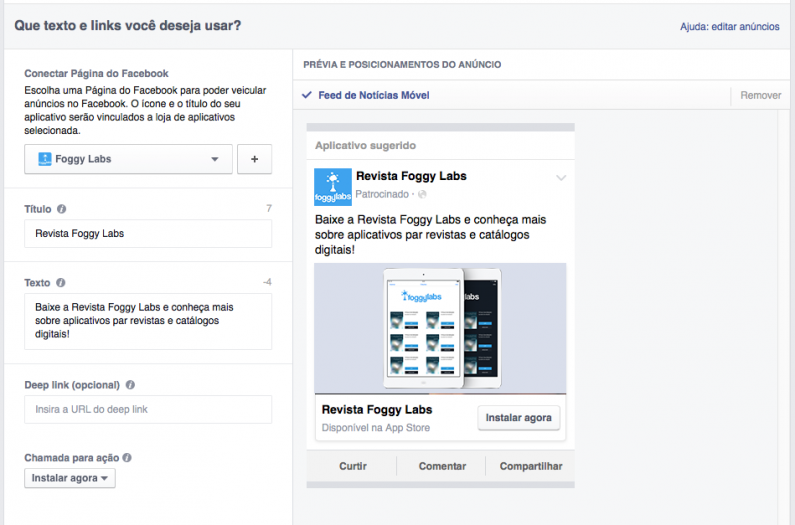Click the iPad app image in ad preview

pos(440,328)
